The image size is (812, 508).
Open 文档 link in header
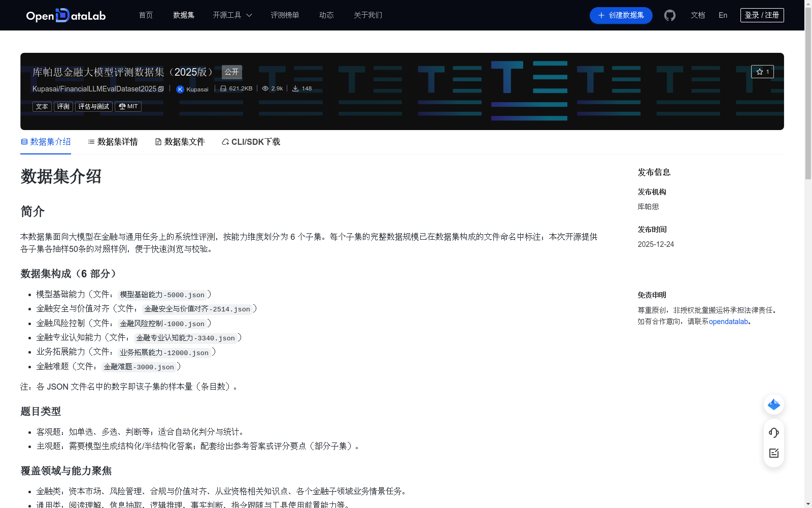(x=698, y=15)
